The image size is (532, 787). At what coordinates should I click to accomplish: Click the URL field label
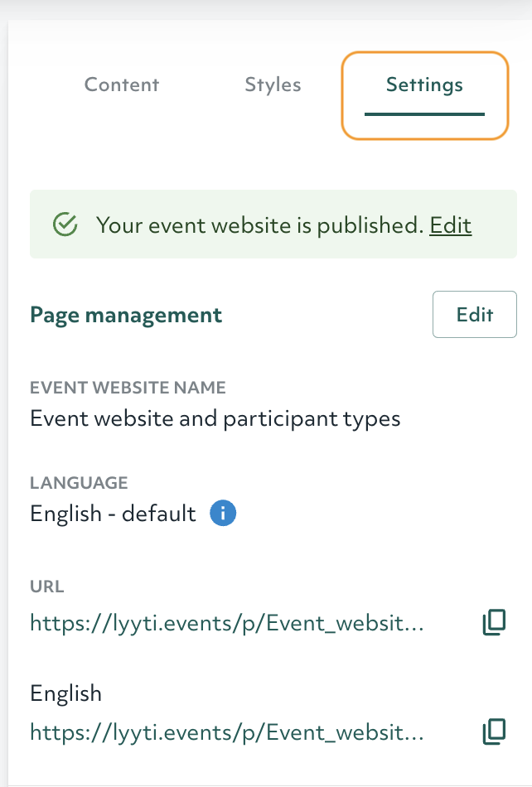[47, 587]
